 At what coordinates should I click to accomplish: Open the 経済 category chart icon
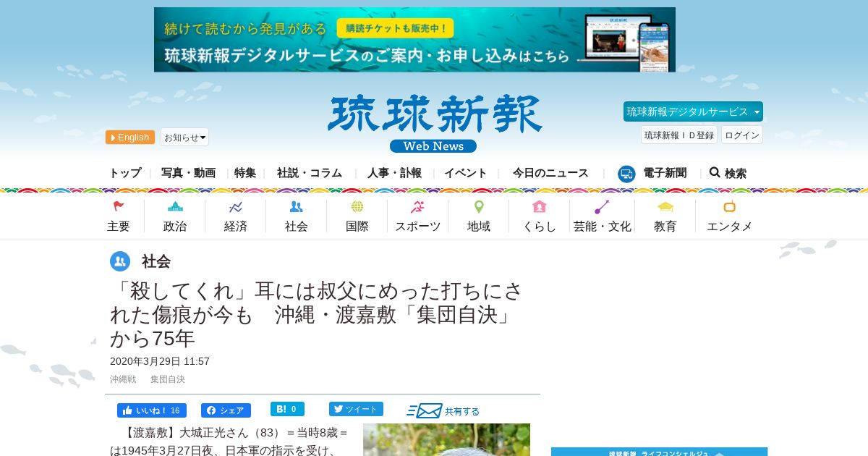pos(236,207)
